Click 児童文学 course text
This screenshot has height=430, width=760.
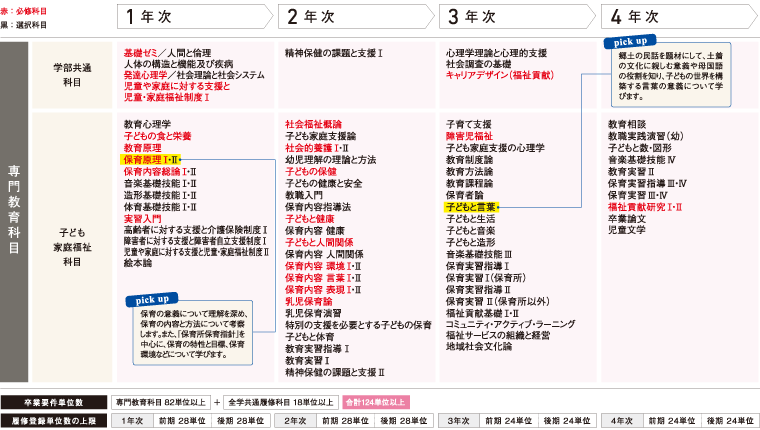[627, 230]
